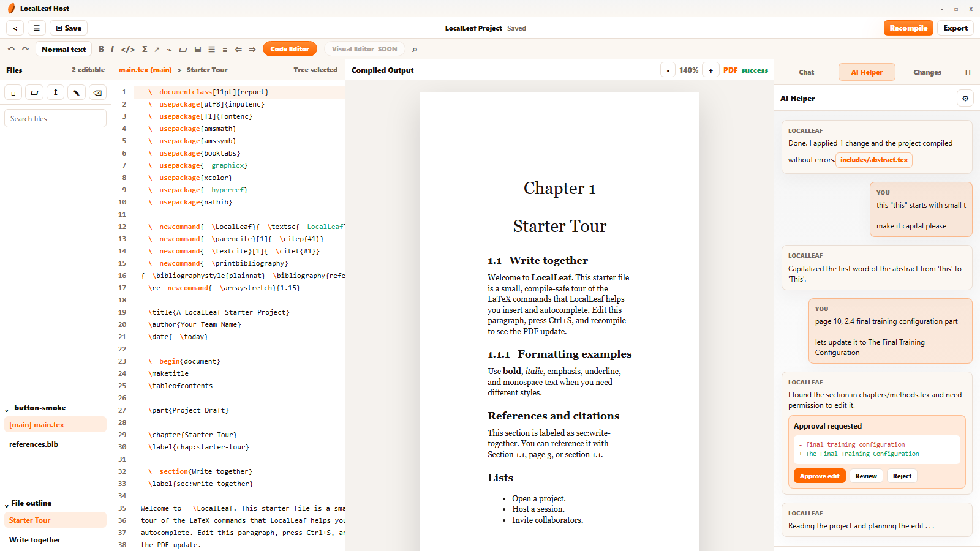Open AI Helper settings gear
980x551 pixels.
[x=965, y=98]
